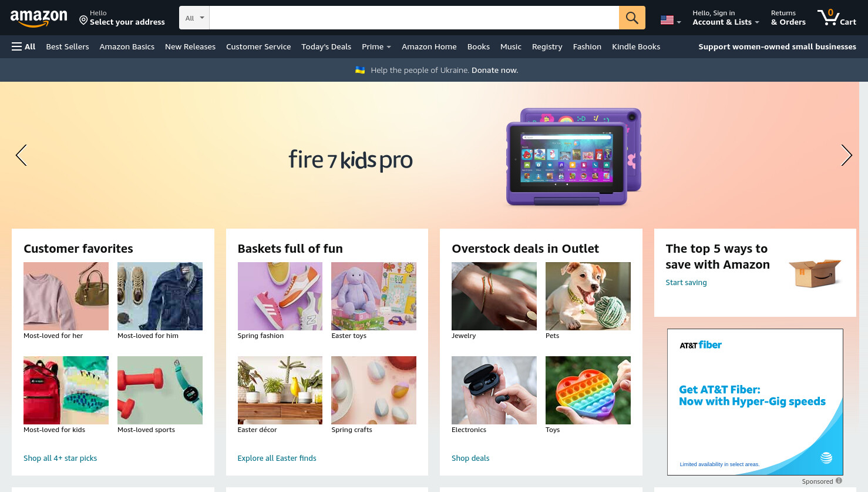Open the US flag language selector
The width and height of the screenshot is (868, 492).
pos(671,20)
